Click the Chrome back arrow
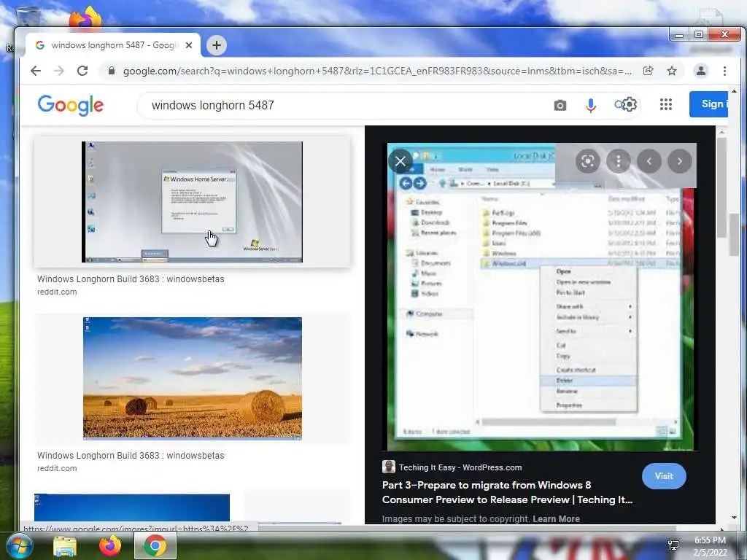Screen dimensions: 747x560 36,71
